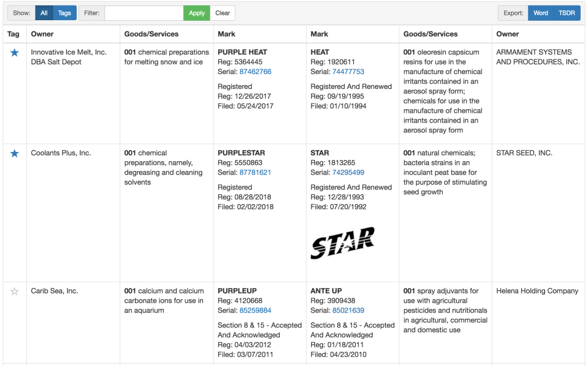
Task: Open serial number 87462766 link
Action: pyautogui.click(x=255, y=72)
